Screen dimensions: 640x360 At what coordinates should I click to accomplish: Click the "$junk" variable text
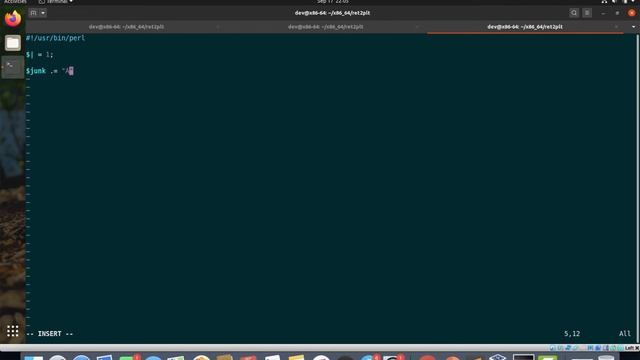36,71
